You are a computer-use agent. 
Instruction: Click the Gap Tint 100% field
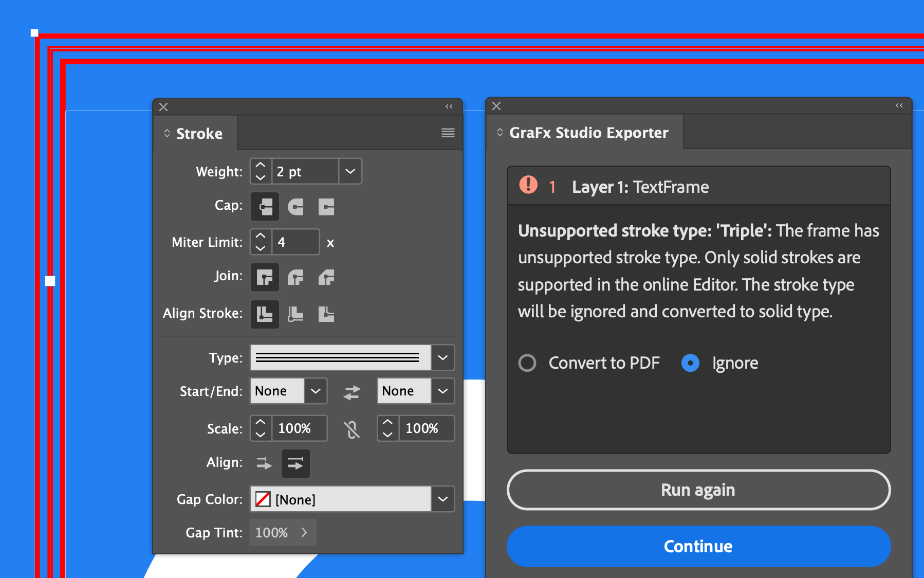[x=272, y=532]
